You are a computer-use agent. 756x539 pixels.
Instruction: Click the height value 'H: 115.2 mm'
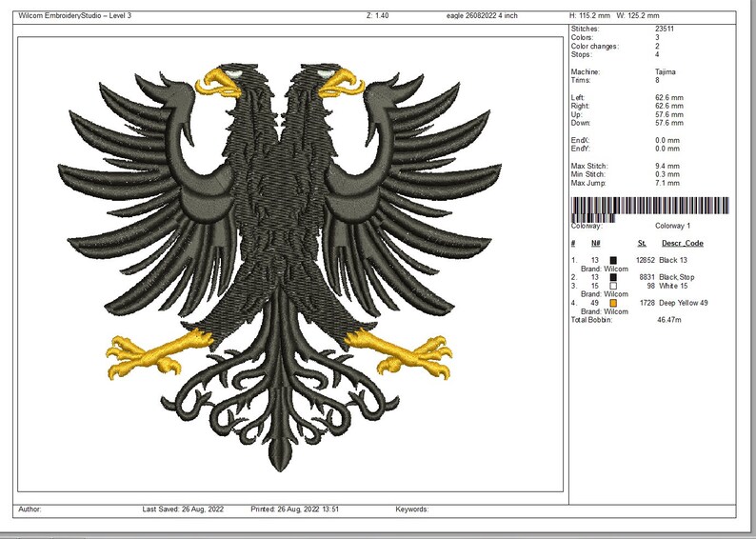[589, 15]
